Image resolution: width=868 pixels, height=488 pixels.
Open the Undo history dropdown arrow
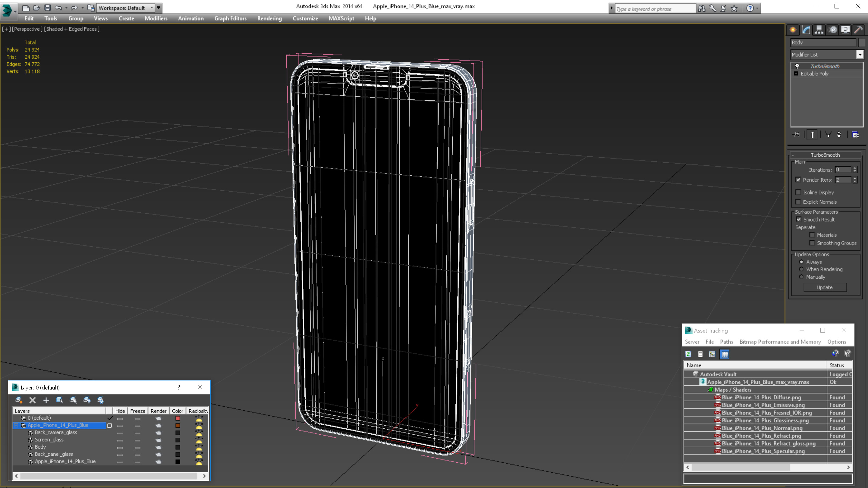tap(66, 8)
